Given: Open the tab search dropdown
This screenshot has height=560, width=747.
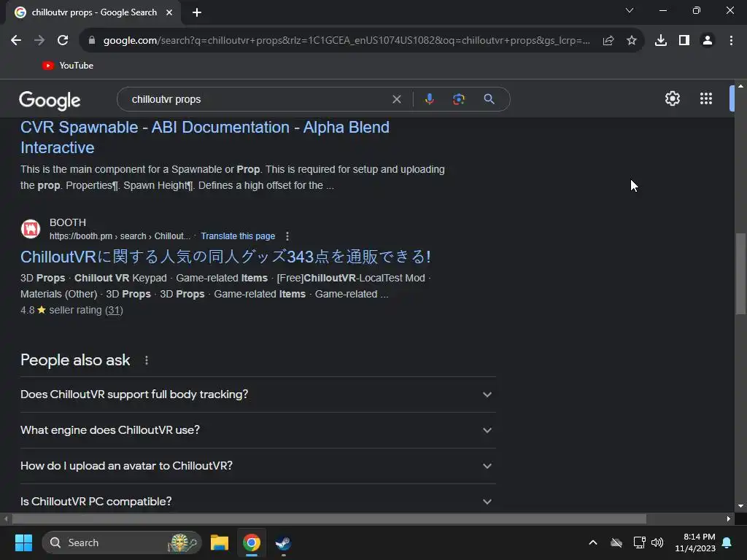Looking at the screenshot, I should pos(630,10).
